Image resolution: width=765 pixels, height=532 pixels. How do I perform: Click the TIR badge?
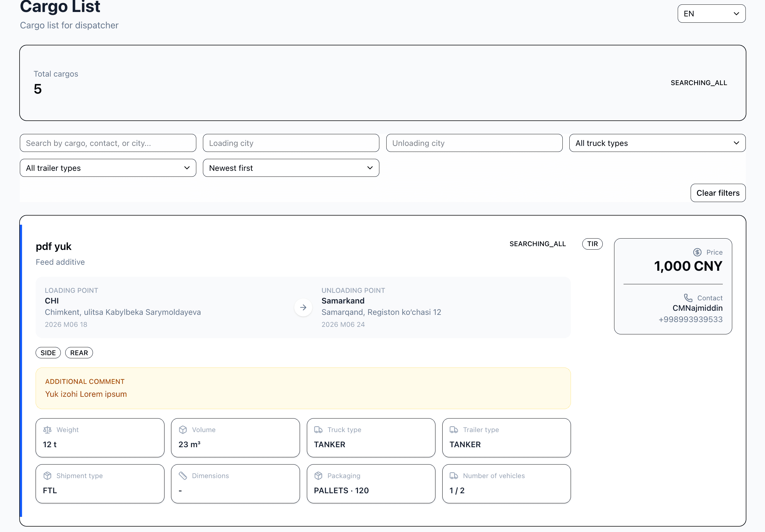pyautogui.click(x=592, y=244)
